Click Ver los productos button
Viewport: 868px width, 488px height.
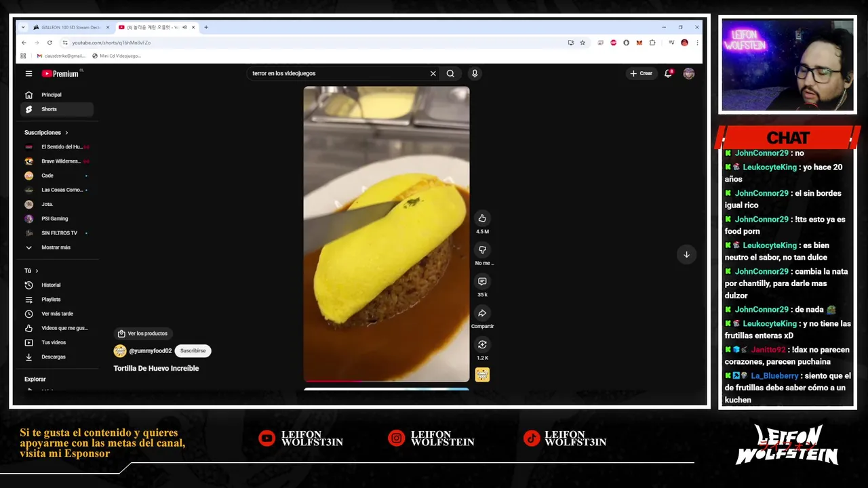(x=142, y=333)
